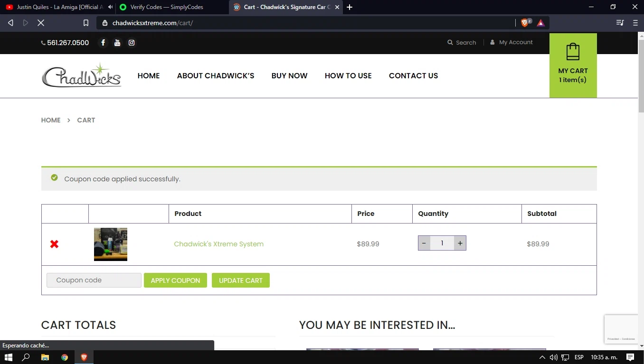Open the Buy Now menu item

(x=289, y=75)
